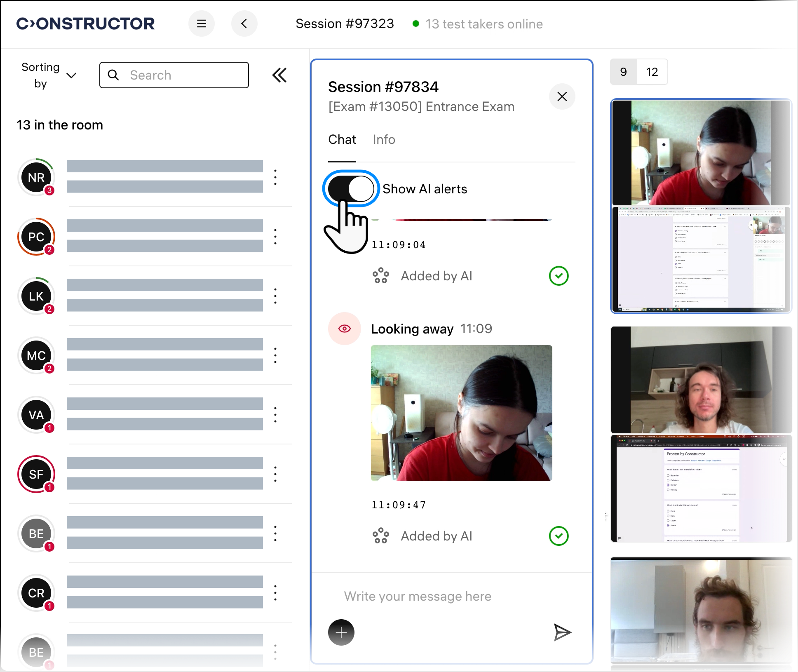Switch the grid view to 9

(x=623, y=72)
